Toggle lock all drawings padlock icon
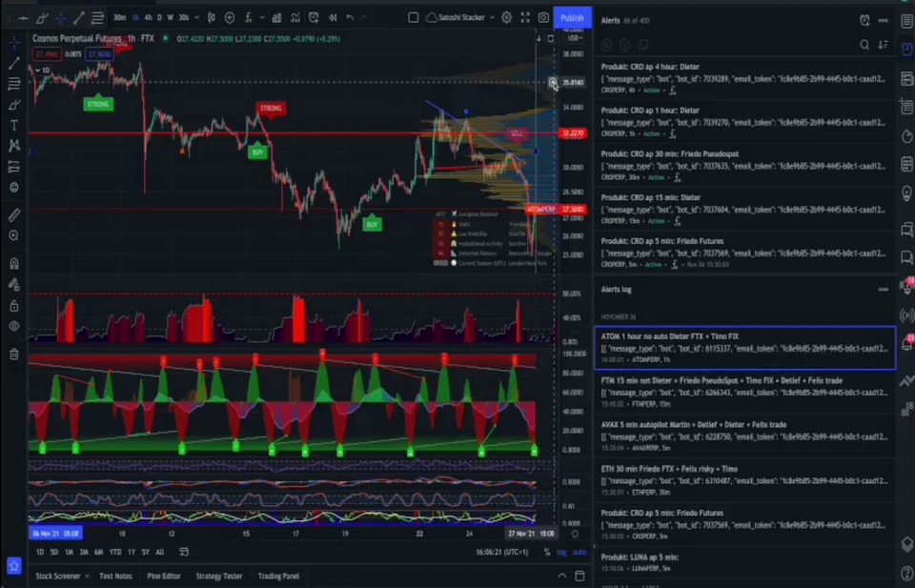Image resolution: width=915 pixels, height=588 pixels. (14, 306)
